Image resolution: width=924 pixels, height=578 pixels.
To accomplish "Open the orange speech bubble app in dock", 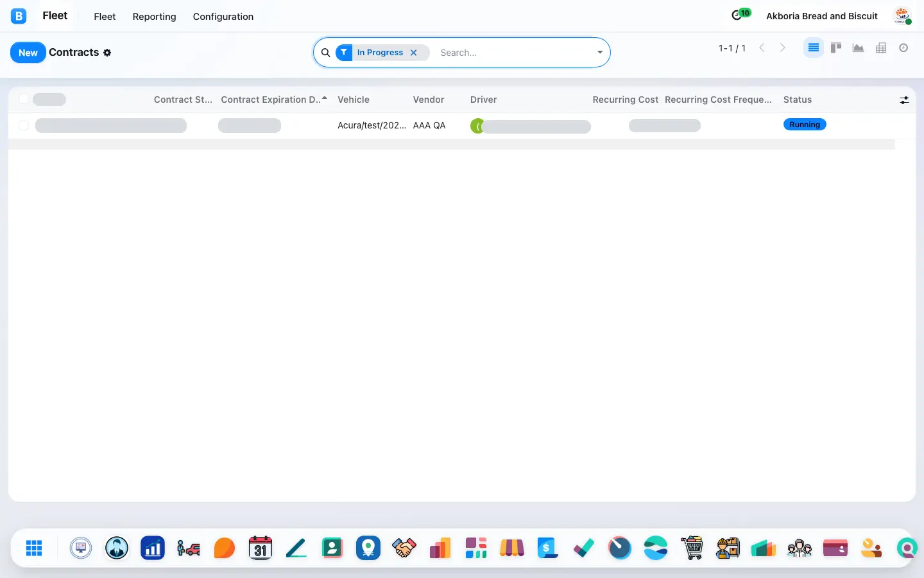I will pos(225,548).
